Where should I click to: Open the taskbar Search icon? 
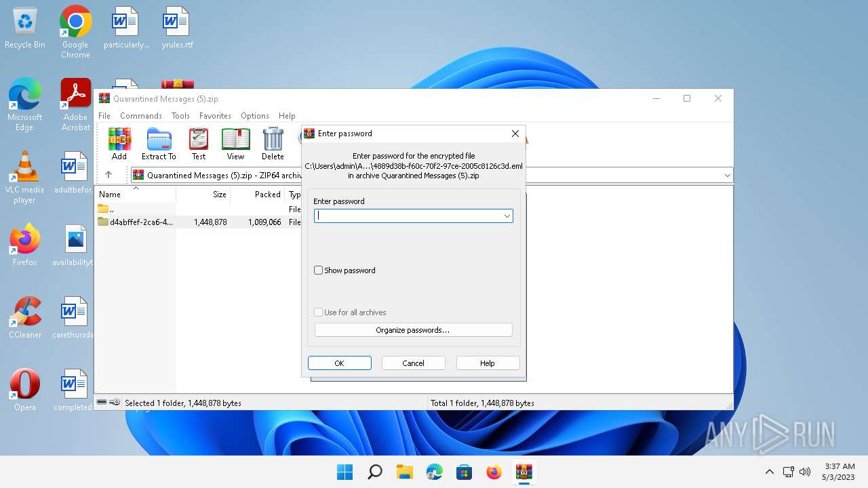[374, 472]
